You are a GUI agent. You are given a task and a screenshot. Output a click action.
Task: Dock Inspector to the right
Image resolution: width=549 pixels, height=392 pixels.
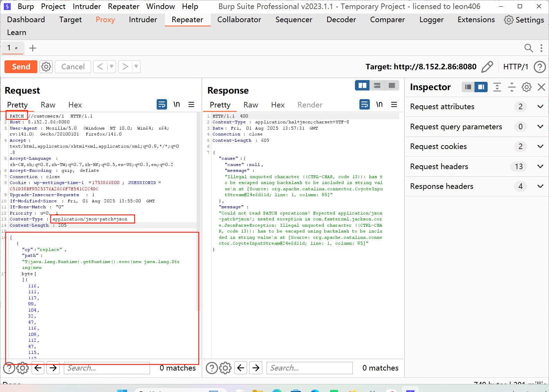pos(481,87)
